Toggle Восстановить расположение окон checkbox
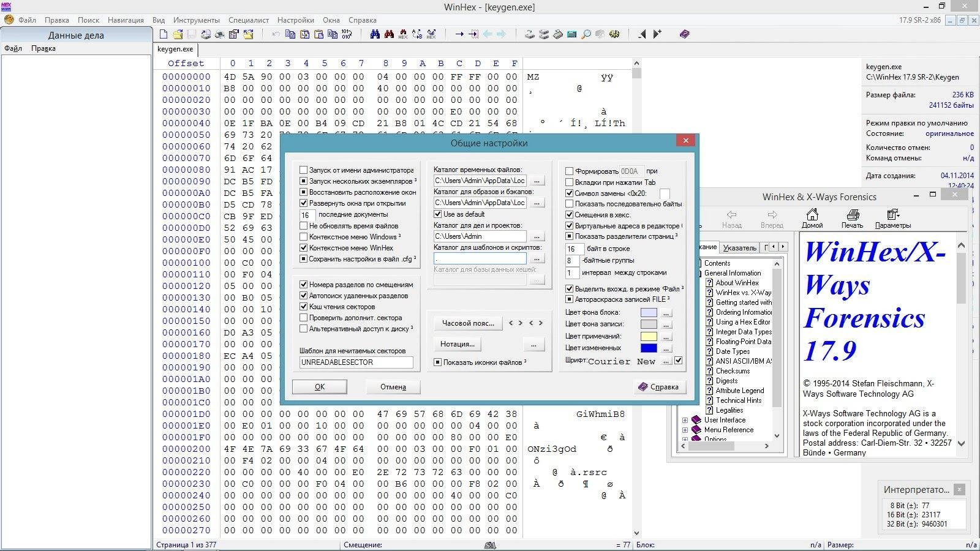The height and width of the screenshot is (551, 980). pos(304,192)
